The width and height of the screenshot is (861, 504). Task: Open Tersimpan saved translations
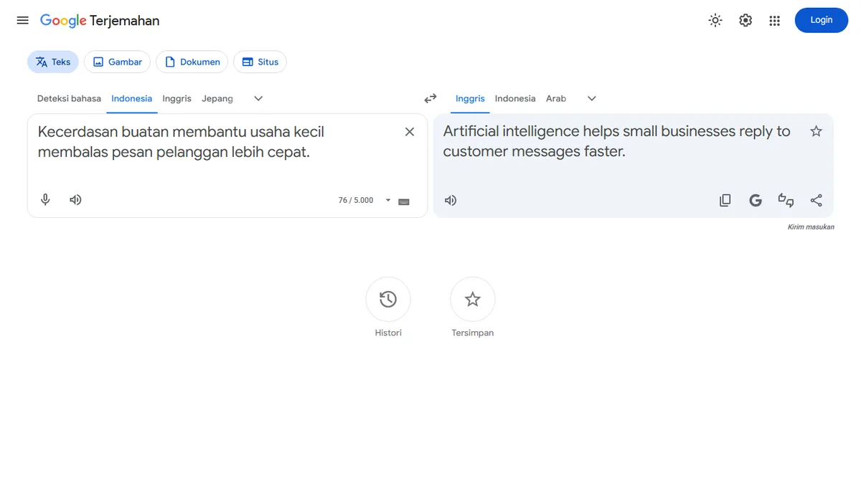click(x=473, y=300)
